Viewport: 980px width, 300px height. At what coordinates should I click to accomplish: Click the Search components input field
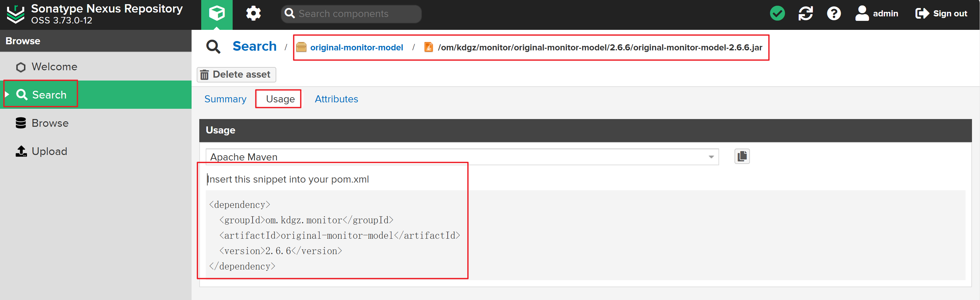(x=351, y=14)
